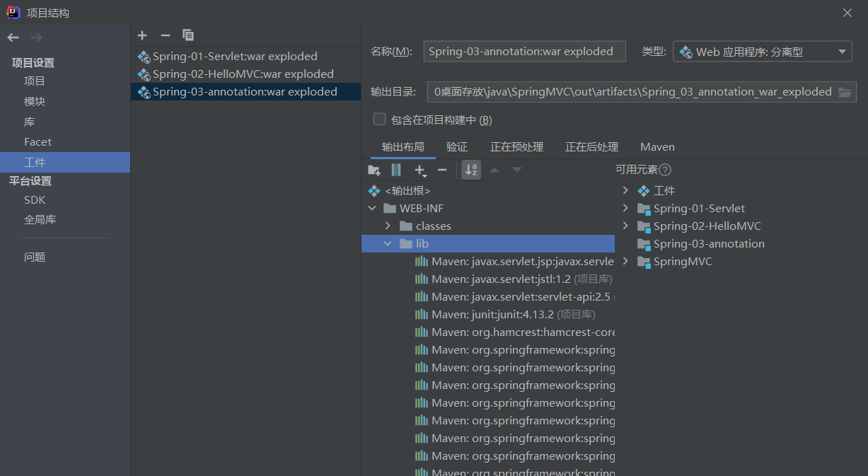Collapse the WEB-INF folder
This screenshot has height=476, width=868.
click(372, 209)
